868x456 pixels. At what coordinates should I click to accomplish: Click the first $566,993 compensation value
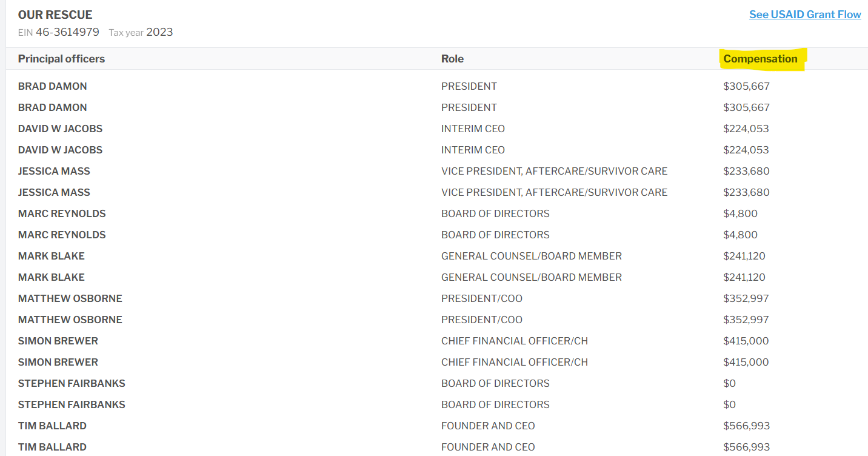coord(746,426)
